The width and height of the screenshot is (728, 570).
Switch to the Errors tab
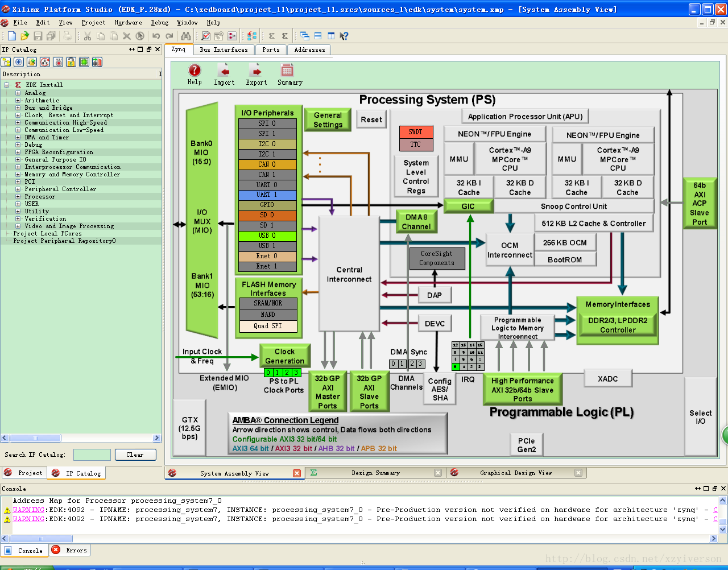tap(71, 550)
